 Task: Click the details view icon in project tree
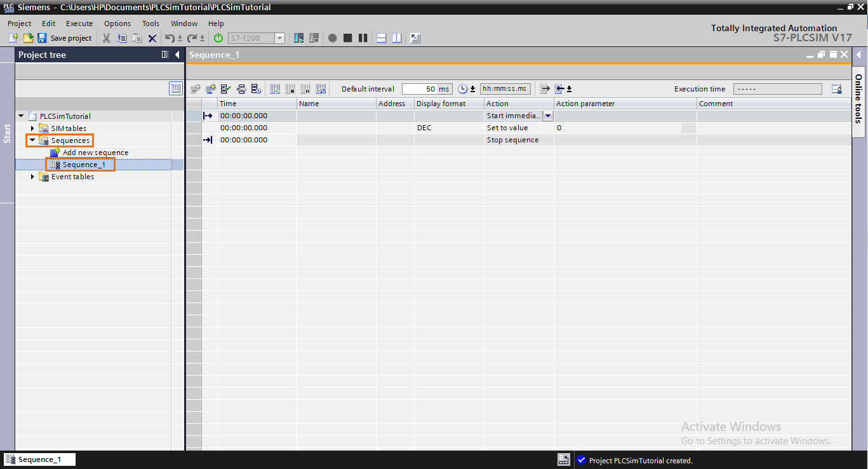[x=176, y=88]
